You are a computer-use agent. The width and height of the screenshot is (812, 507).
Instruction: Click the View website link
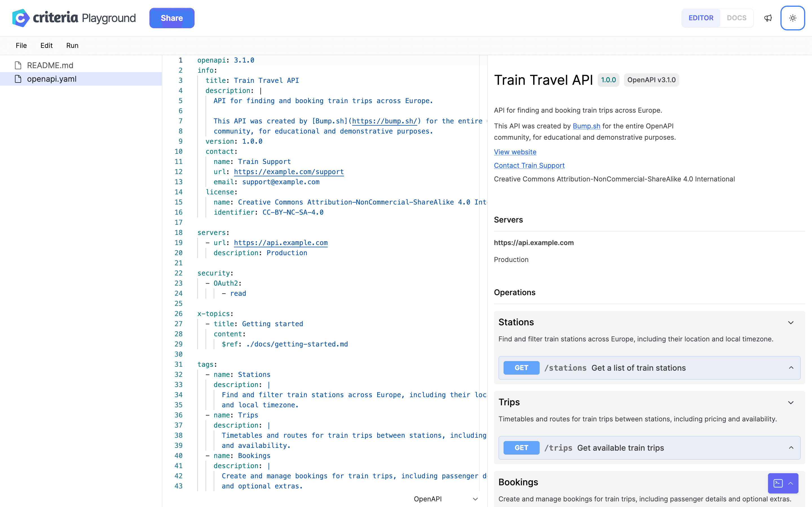[515, 151]
